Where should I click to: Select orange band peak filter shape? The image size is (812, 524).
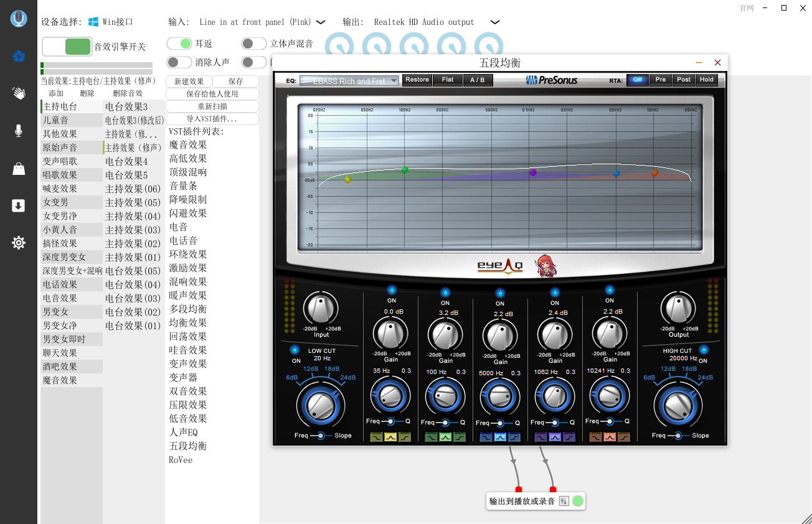click(x=610, y=437)
